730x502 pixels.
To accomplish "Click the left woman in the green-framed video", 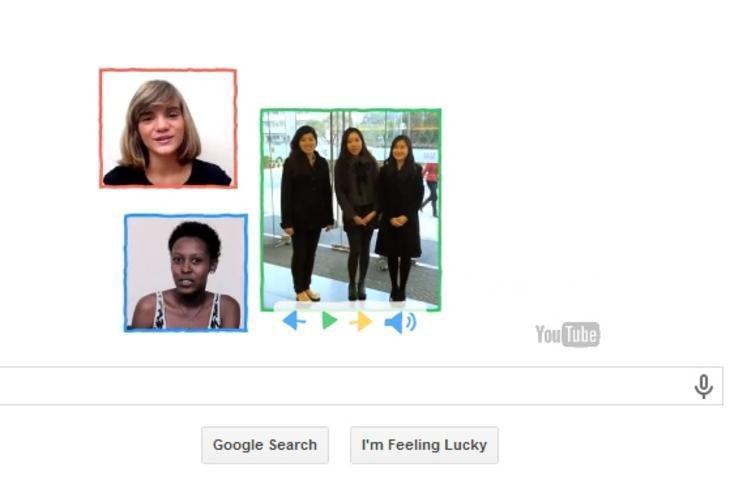I will pyautogui.click(x=306, y=213).
